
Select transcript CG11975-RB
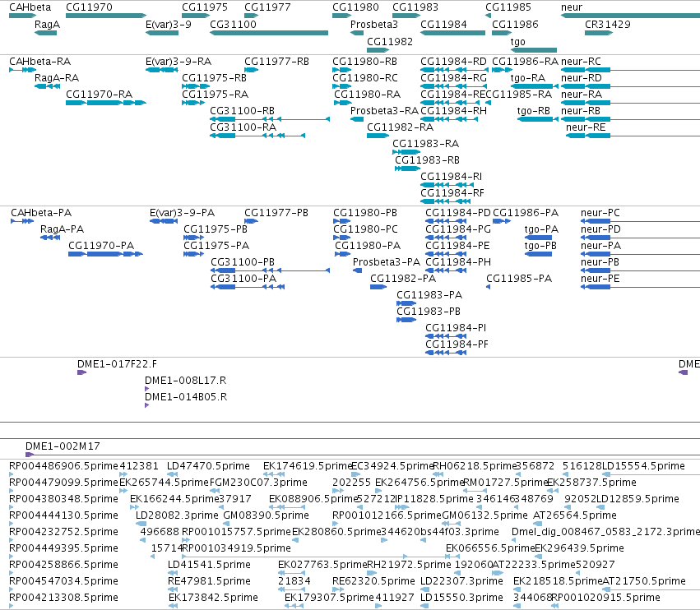point(215,78)
